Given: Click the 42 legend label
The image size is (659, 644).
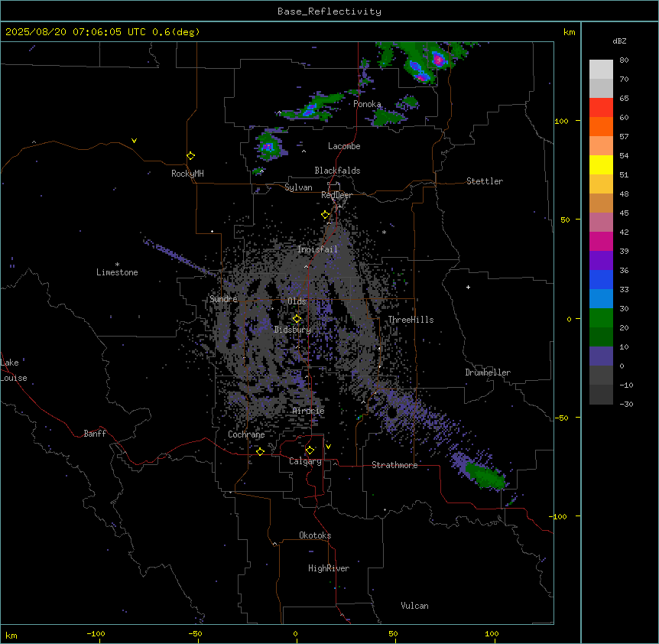Looking at the screenshot, I should (x=624, y=232).
